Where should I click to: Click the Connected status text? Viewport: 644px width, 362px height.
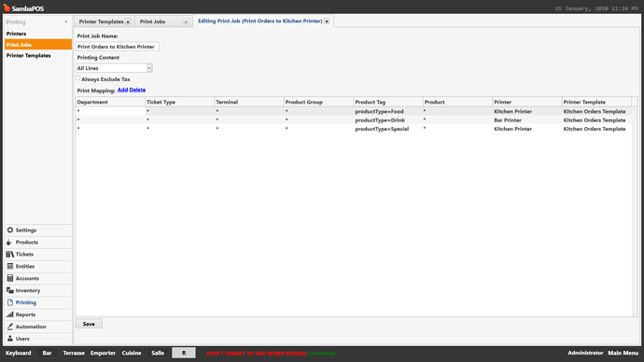click(322, 353)
